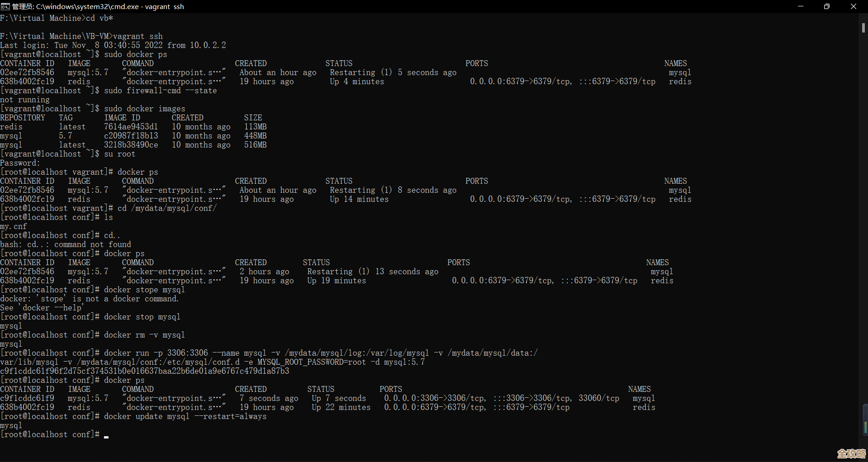Click the 516MB size value

tap(255, 145)
